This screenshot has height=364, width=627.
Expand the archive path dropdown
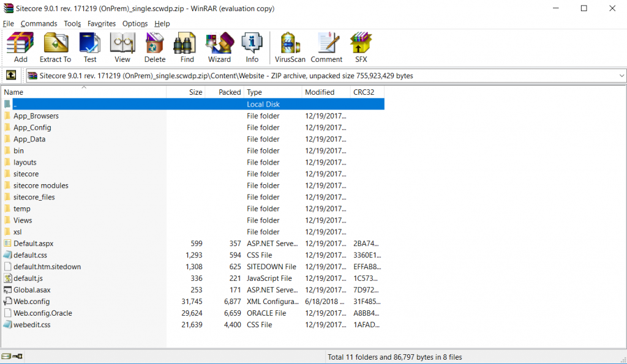tap(621, 76)
